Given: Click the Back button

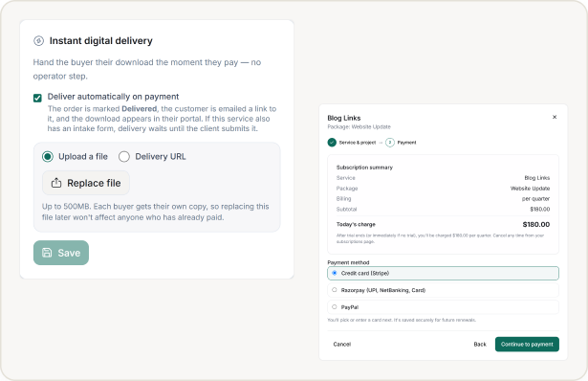Looking at the screenshot, I should (480, 345).
